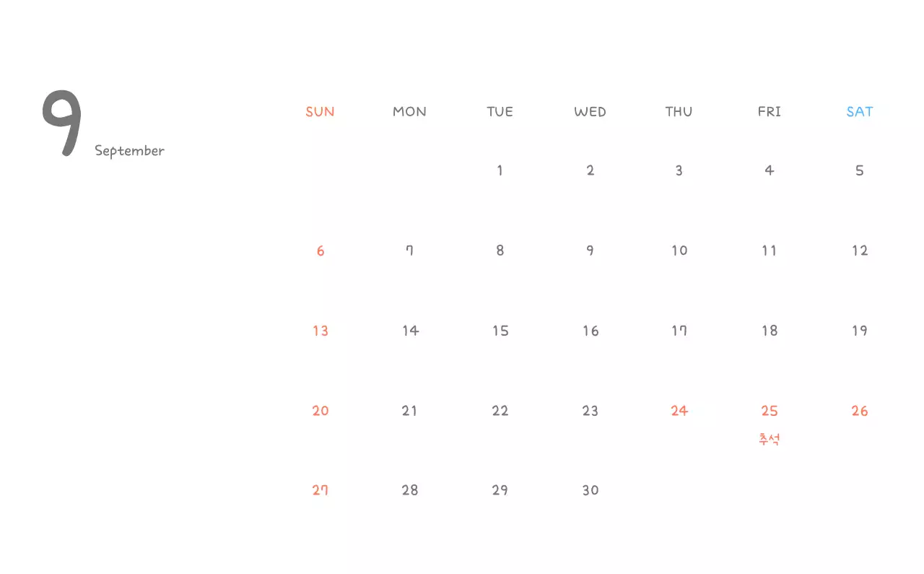This screenshot has width=924, height=574.
Task: Select September 5 on the calendar
Action: (859, 171)
